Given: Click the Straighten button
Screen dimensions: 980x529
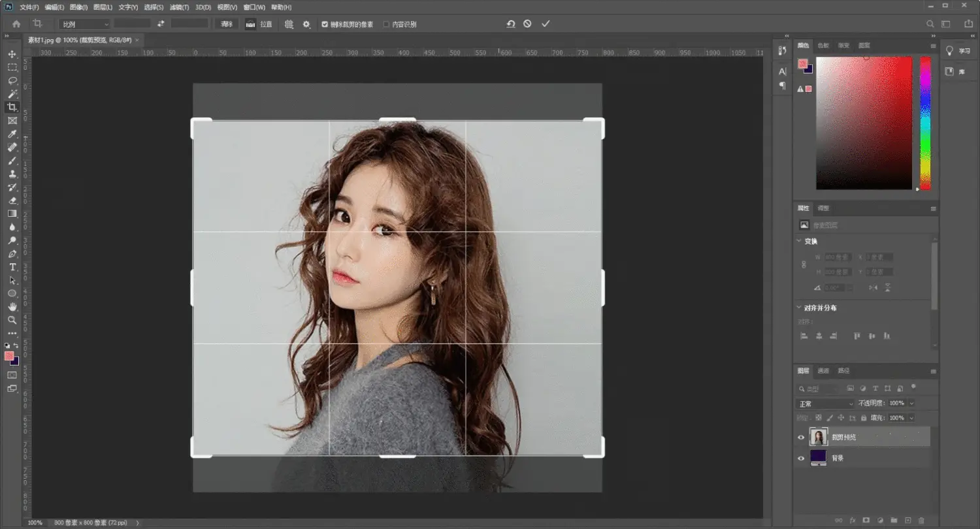Looking at the screenshot, I should click(x=259, y=24).
